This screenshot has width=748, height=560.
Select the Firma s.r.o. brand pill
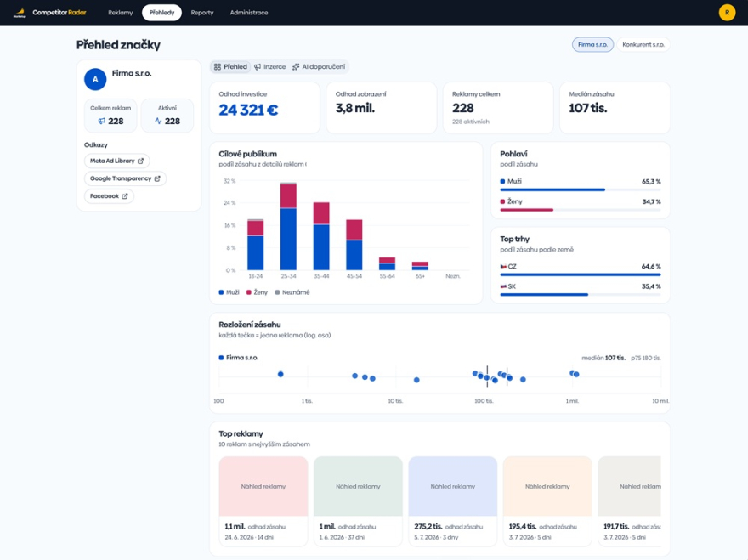[x=592, y=44]
